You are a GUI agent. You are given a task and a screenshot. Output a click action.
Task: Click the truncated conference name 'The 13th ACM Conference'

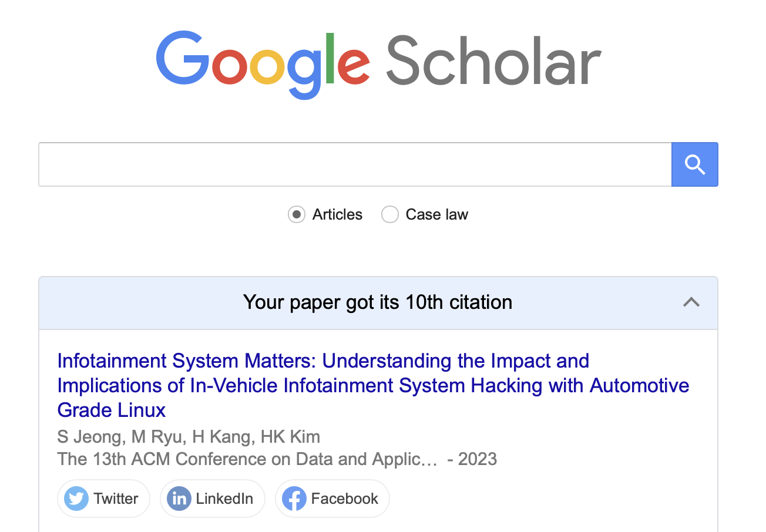tap(247, 459)
